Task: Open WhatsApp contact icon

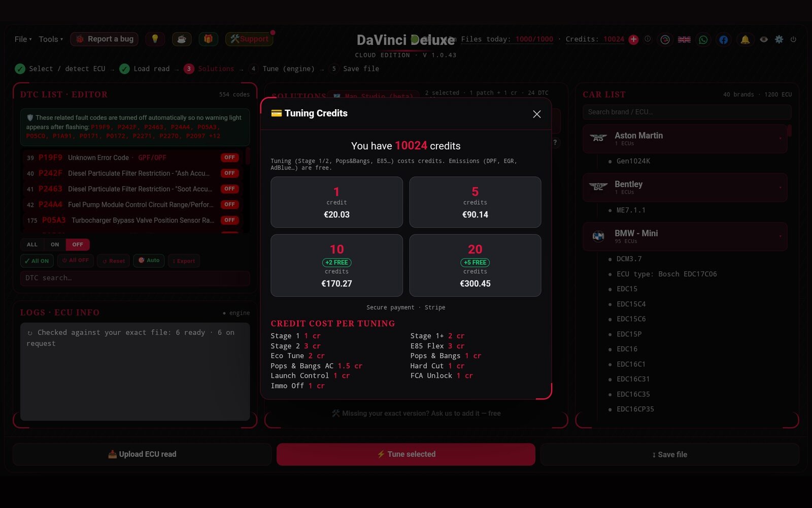Action: [703, 40]
